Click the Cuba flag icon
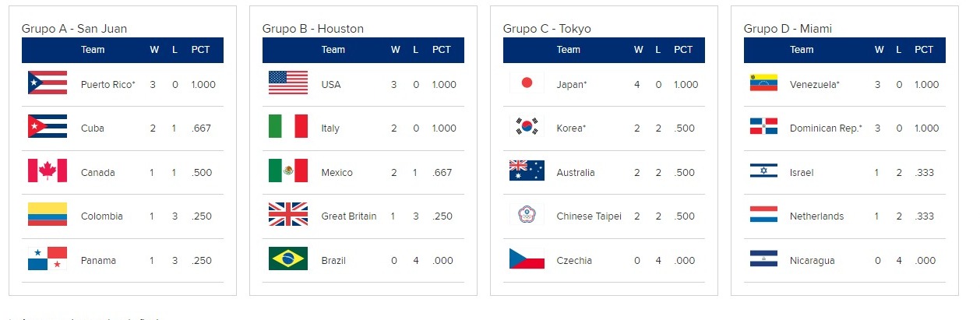Viewport: 980px width, 320px height. click(x=47, y=128)
